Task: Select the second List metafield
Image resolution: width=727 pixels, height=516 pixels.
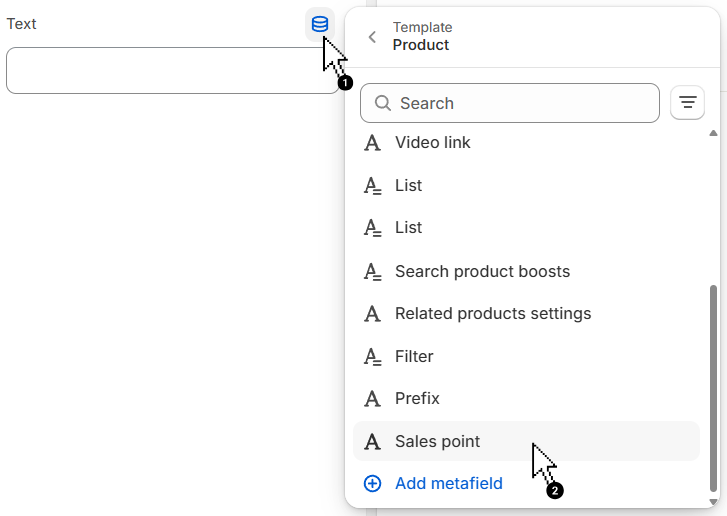Action: (x=408, y=228)
